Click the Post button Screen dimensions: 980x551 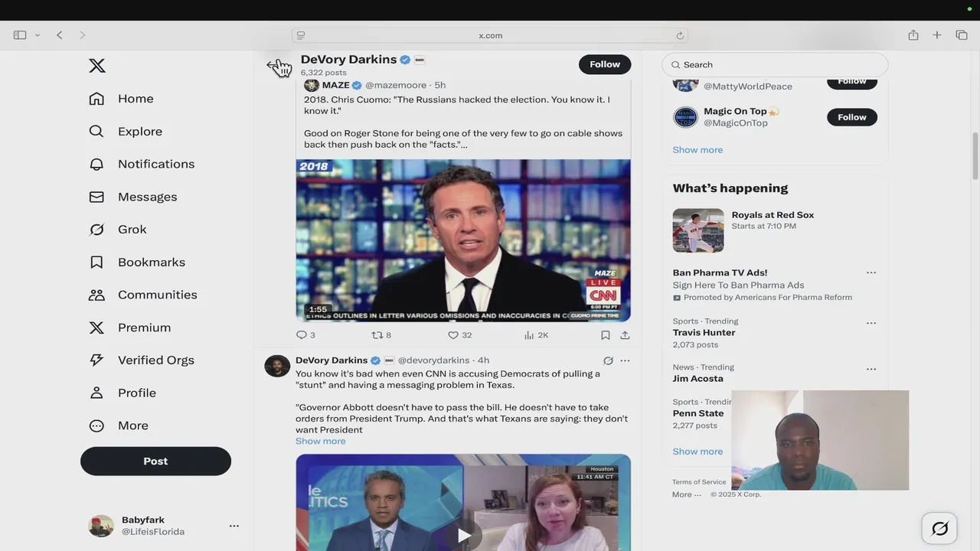pos(155,461)
